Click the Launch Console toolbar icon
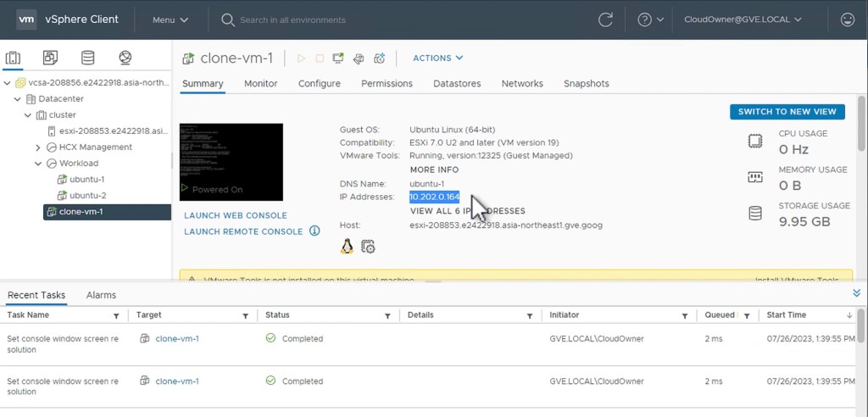The height and width of the screenshot is (417, 868). [x=338, y=58]
